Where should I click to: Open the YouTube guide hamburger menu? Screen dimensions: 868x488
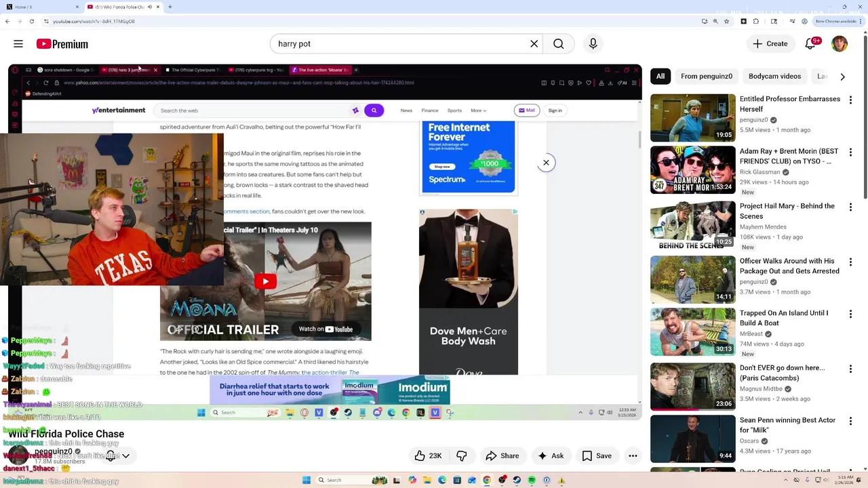[x=18, y=44]
